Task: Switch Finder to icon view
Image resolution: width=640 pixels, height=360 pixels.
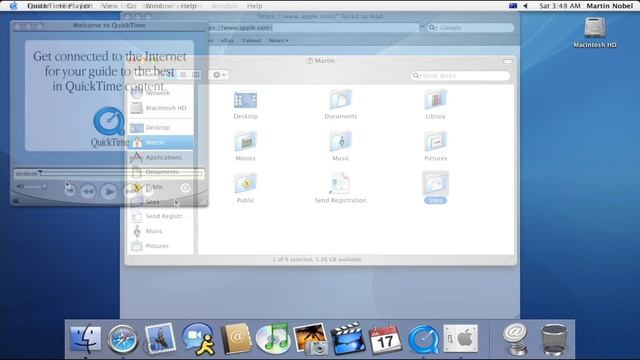Action: pos(171,75)
